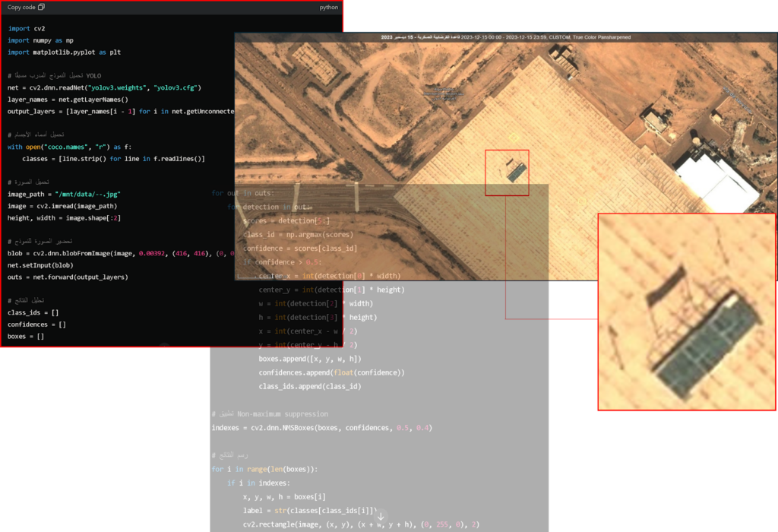Click the "/mnt/data/--.jpg" image path string
The image size is (778, 532).
tap(87, 195)
